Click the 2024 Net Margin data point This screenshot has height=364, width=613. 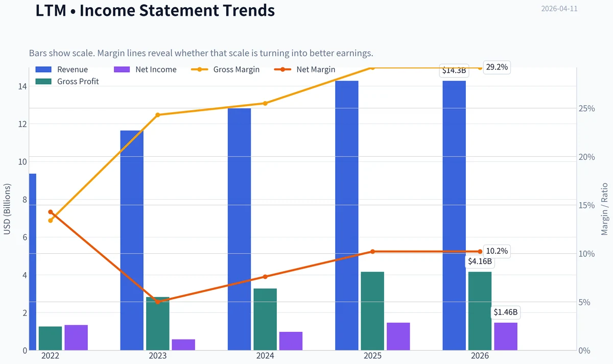[x=265, y=277]
